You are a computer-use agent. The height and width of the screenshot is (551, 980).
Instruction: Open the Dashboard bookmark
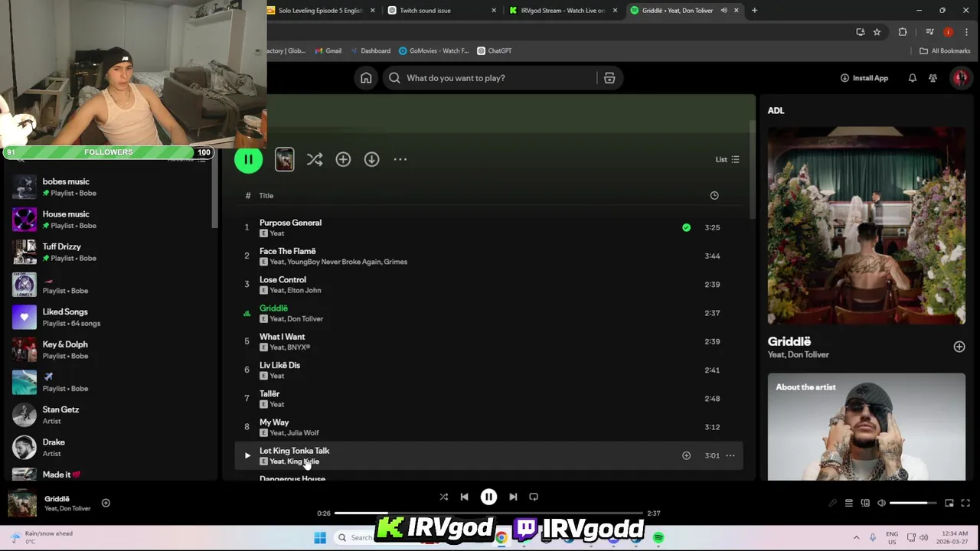(370, 51)
